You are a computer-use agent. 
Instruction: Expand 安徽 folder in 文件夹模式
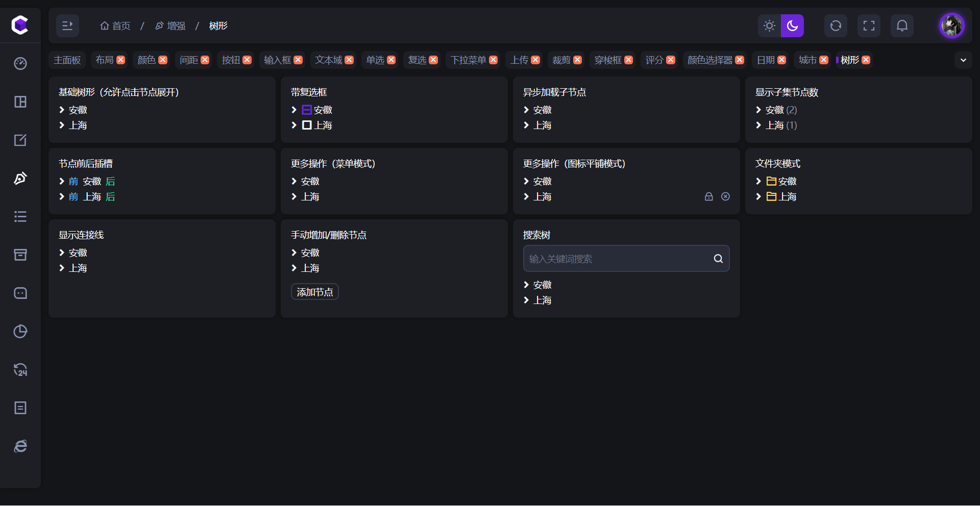pos(758,181)
